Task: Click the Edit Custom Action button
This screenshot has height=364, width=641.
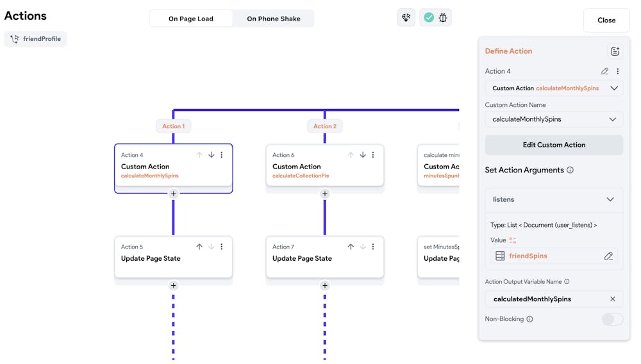Action: [x=554, y=145]
